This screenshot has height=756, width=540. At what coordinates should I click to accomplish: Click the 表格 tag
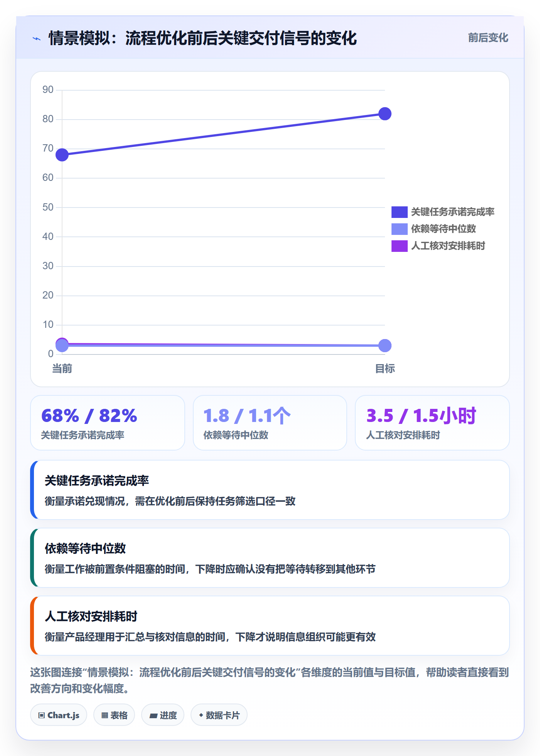(114, 715)
